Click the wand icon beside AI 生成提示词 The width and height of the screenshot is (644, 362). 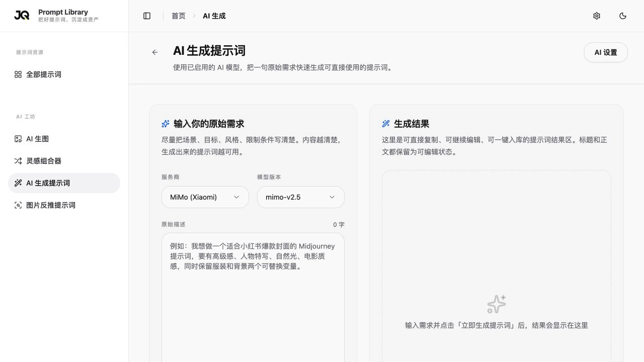[18, 183]
